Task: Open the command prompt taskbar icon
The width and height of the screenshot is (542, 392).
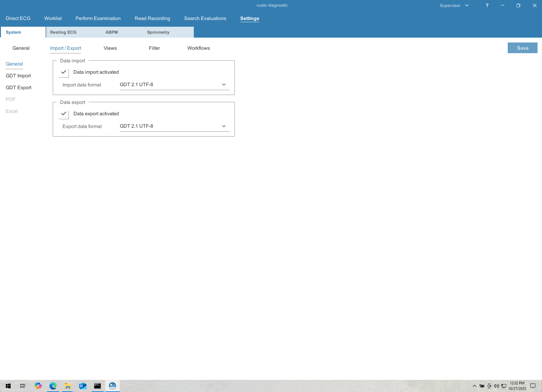Action: click(97, 386)
